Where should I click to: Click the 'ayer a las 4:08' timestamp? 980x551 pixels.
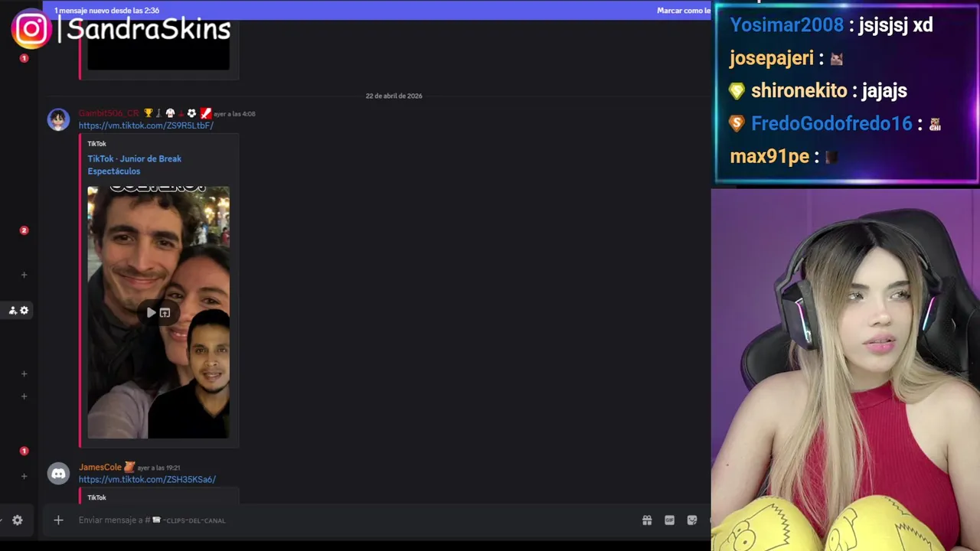(234, 114)
